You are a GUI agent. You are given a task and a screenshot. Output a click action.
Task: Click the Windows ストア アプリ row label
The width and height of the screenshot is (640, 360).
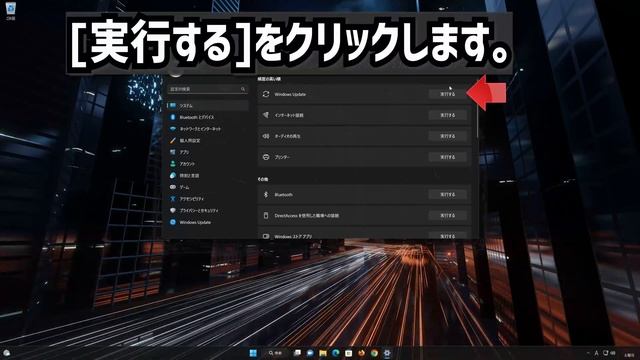[293, 236]
